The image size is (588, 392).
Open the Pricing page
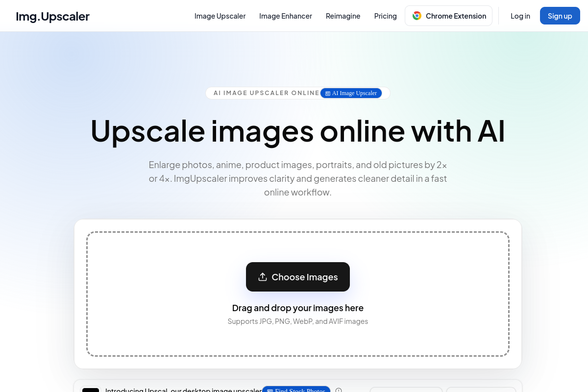point(386,16)
